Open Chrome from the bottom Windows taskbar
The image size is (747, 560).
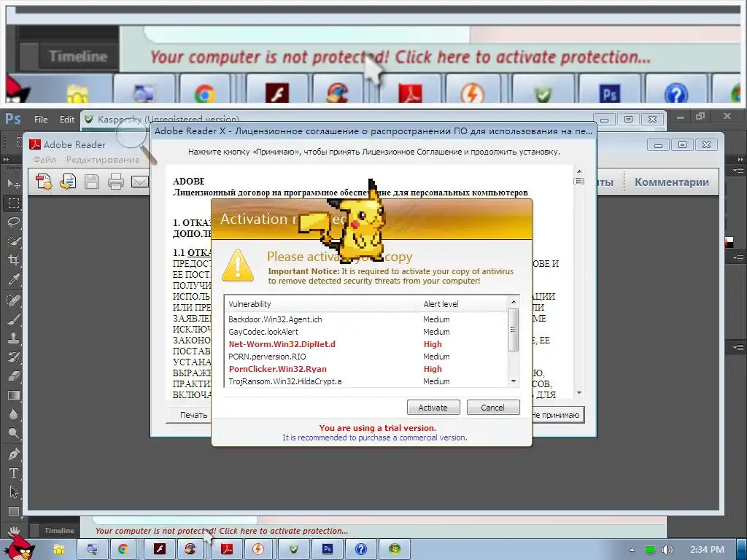[123, 549]
